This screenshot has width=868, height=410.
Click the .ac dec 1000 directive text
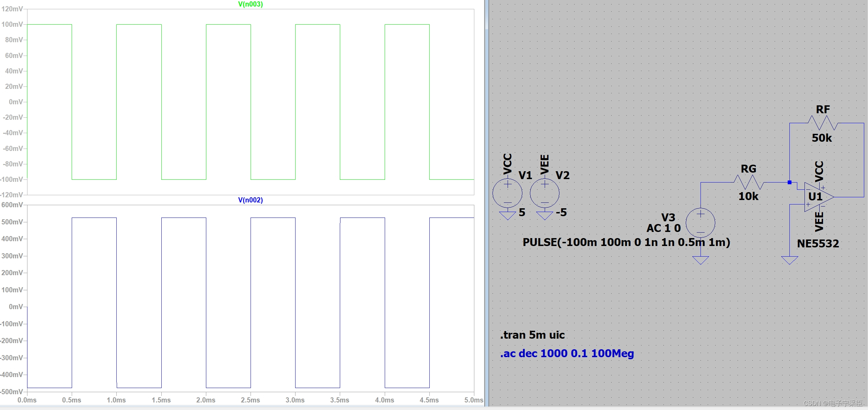(567, 353)
